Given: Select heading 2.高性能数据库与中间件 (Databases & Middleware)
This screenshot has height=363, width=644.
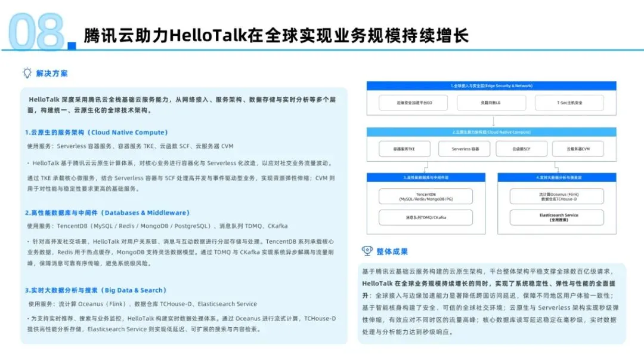Looking at the screenshot, I should click(x=107, y=213).
